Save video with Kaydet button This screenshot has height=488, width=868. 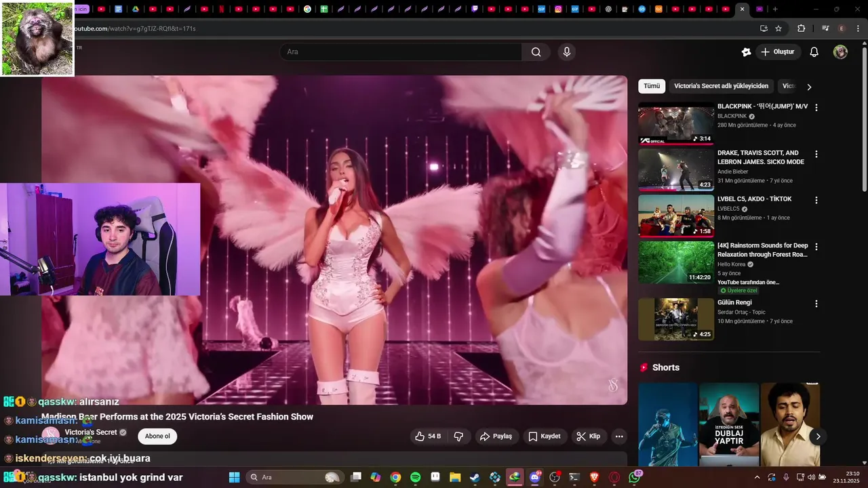pyautogui.click(x=545, y=436)
